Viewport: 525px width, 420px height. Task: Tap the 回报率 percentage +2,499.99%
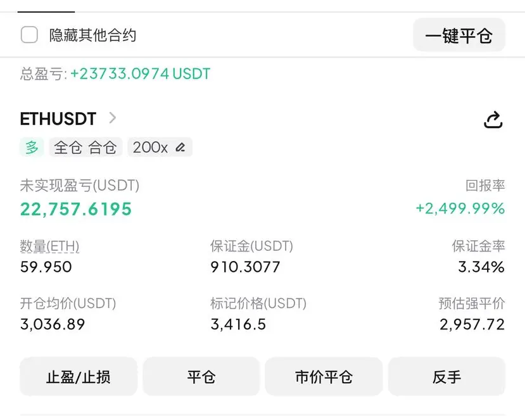(x=460, y=208)
